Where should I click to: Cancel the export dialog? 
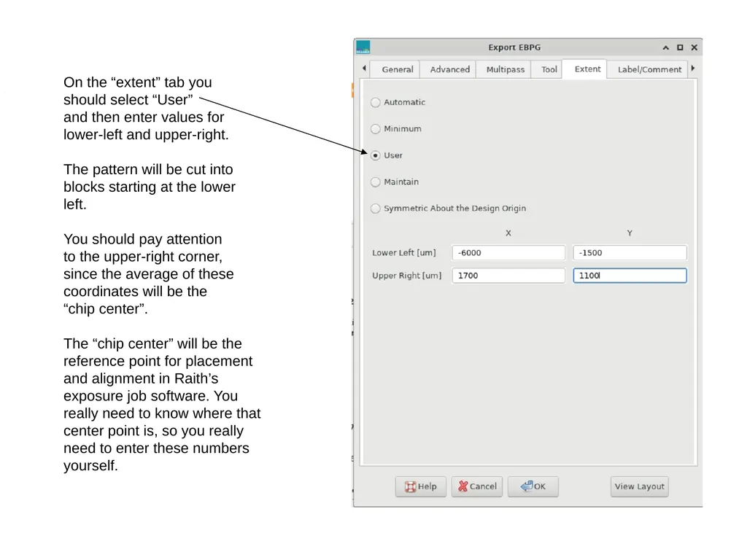click(x=477, y=486)
